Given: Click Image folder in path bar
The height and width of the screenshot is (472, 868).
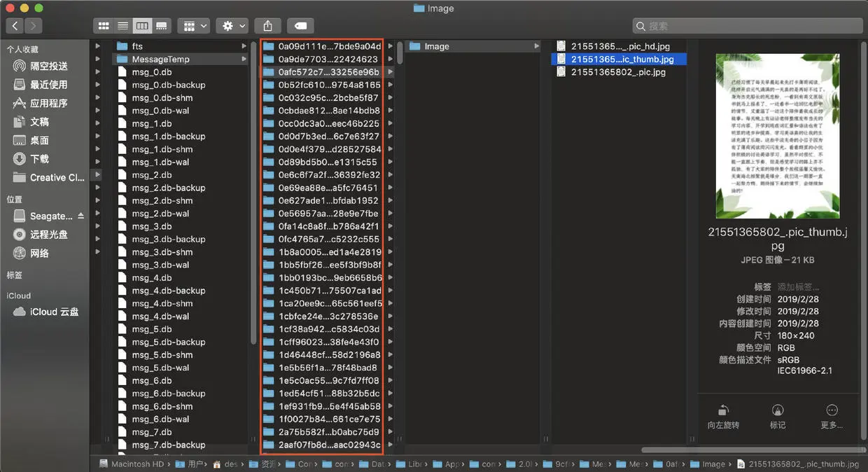Looking at the screenshot, I should [708, 464].
